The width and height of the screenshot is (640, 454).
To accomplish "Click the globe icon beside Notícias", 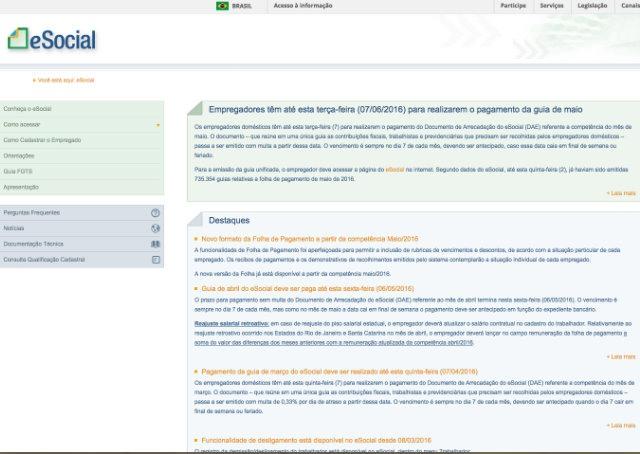I will (x=156, y=228).
